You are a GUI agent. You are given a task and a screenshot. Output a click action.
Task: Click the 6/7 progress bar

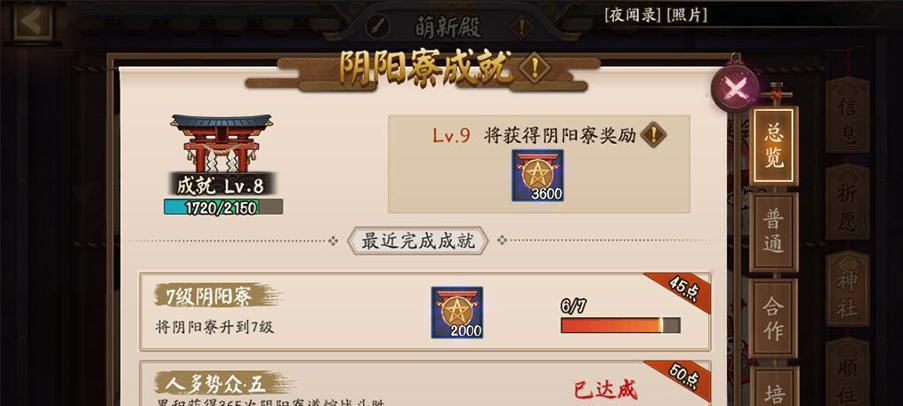point(621,325)
